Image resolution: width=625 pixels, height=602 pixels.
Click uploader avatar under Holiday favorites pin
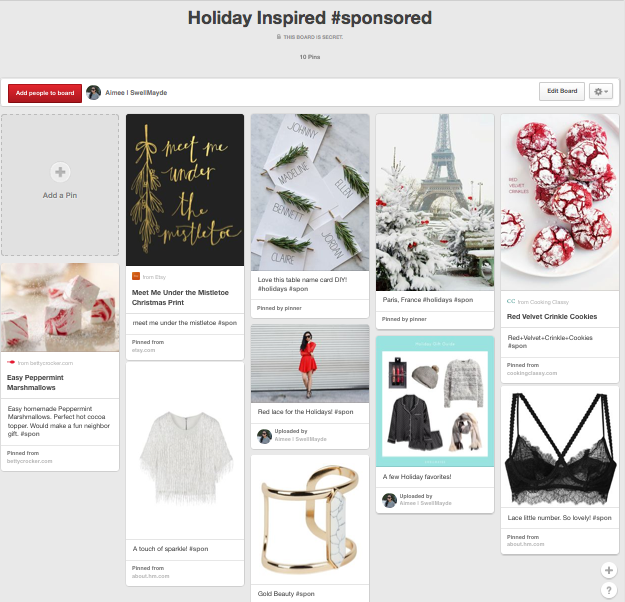point(389,500)
